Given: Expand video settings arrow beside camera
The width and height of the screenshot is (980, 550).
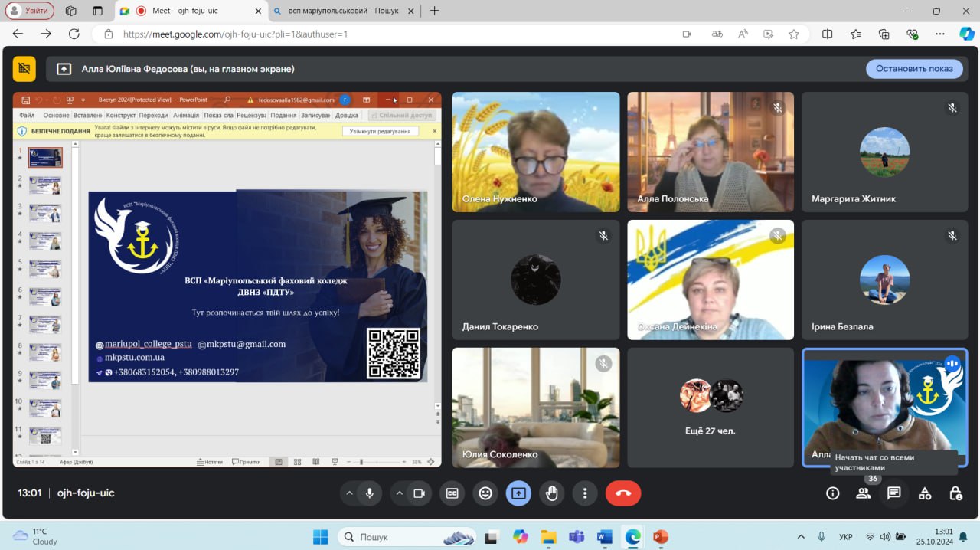Looking at the screenshot, I should pos(400,493).
